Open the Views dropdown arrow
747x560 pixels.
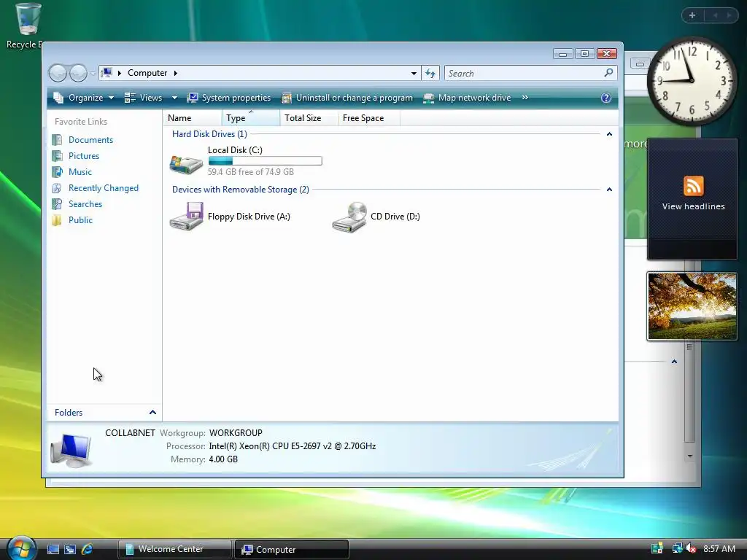(x=174, y=98)
